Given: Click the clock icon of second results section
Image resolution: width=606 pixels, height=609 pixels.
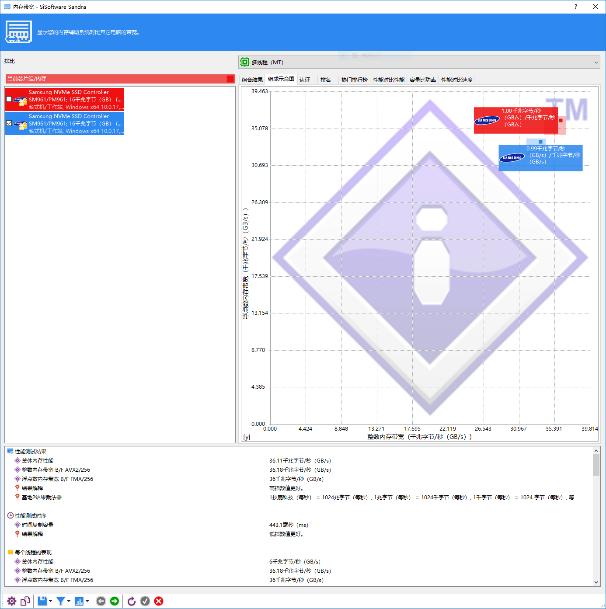Looking at the screenshot, I should point(10,515).
